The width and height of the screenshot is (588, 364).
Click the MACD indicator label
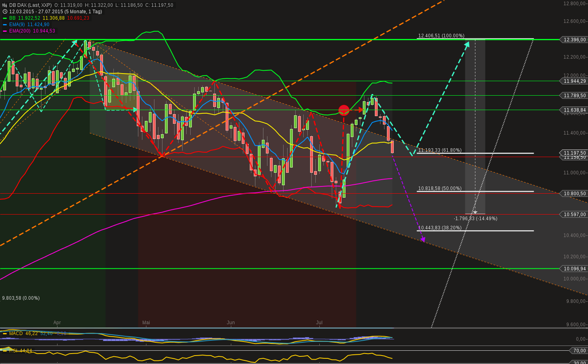coord(16,333)
